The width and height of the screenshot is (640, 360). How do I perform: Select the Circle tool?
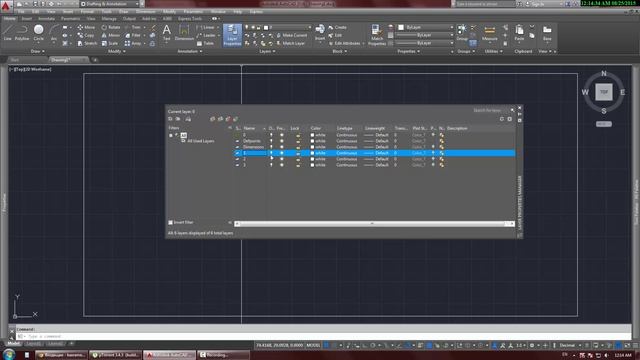(38, 33)
